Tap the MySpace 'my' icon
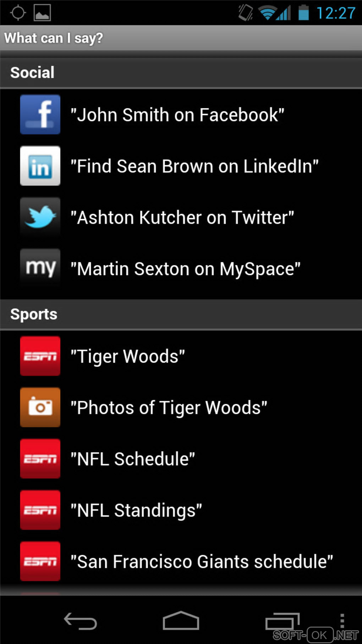 click(40, 268)
